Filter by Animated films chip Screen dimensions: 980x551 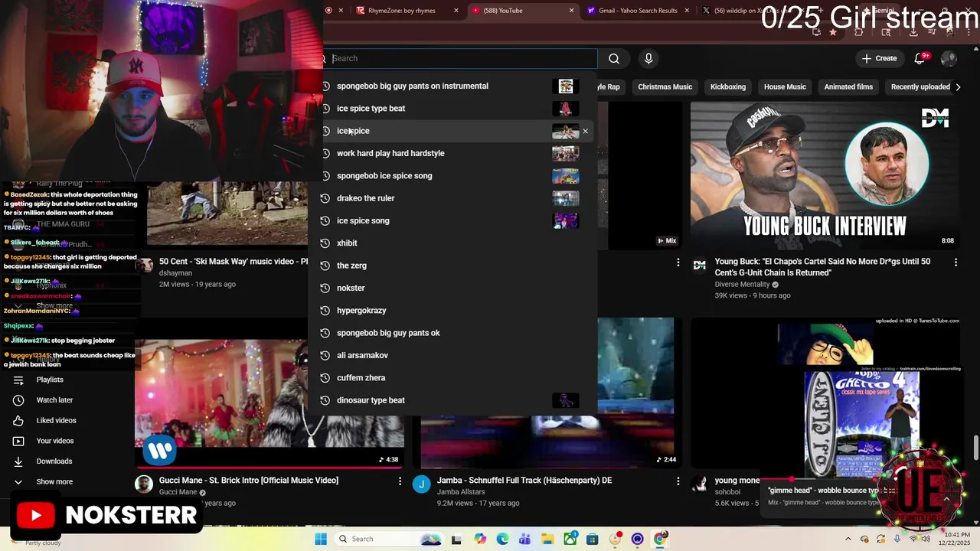click(848, 87)
